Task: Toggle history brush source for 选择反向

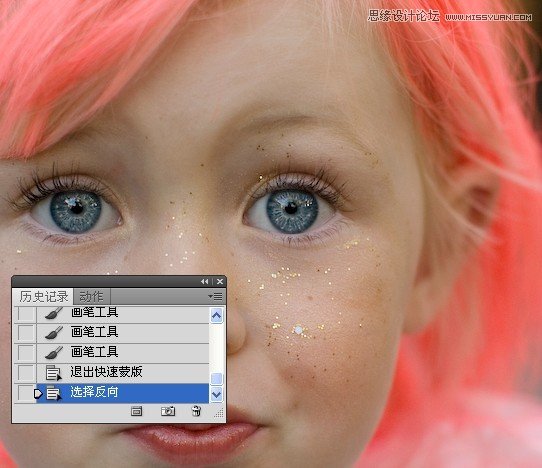Action: tap(26, 393)
